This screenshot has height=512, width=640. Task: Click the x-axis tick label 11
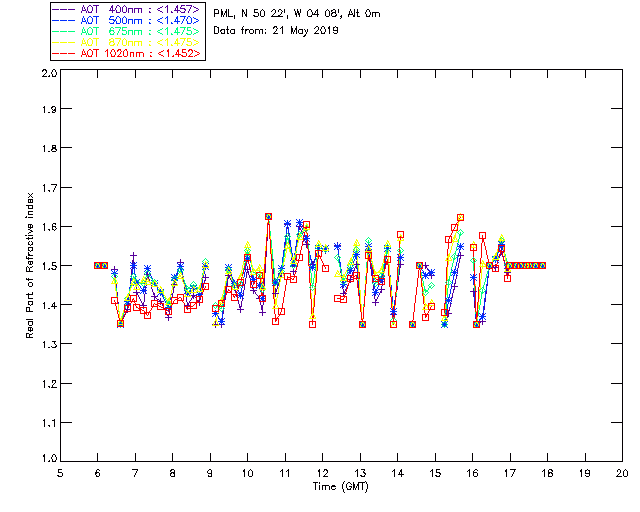285,473
